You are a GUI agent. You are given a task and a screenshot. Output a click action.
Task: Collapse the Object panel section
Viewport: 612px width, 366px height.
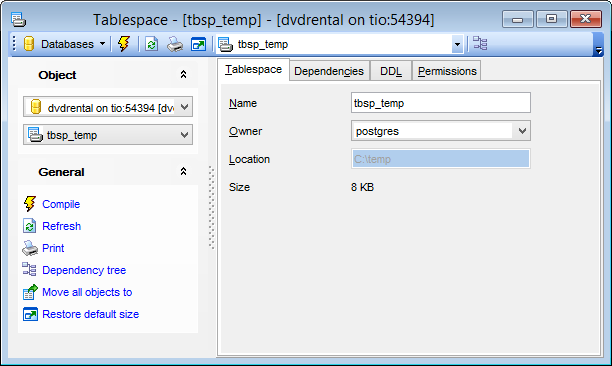[183, 75]
